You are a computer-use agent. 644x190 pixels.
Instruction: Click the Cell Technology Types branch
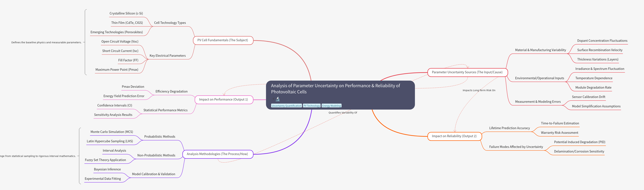170,23
